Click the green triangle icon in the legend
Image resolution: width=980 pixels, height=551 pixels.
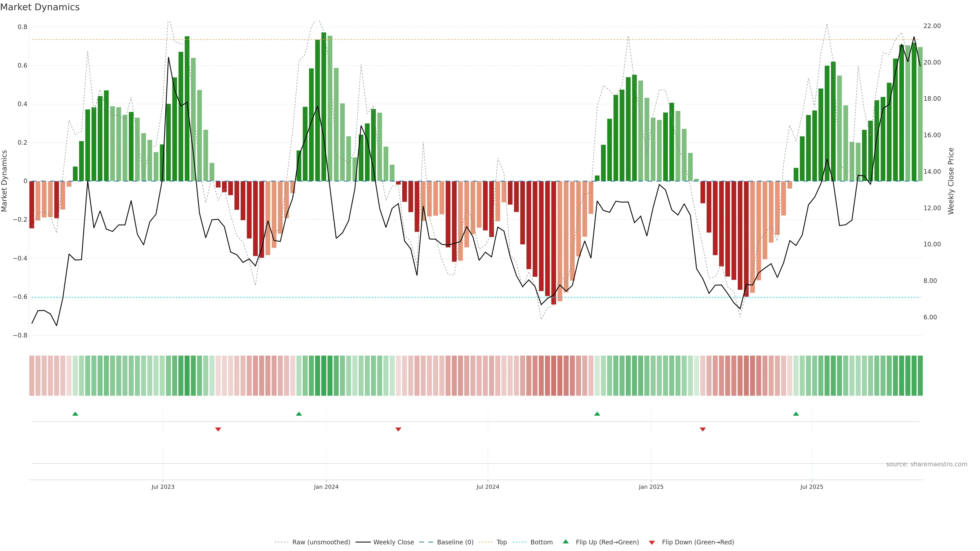pyautogui.click(x=566, y=542)
